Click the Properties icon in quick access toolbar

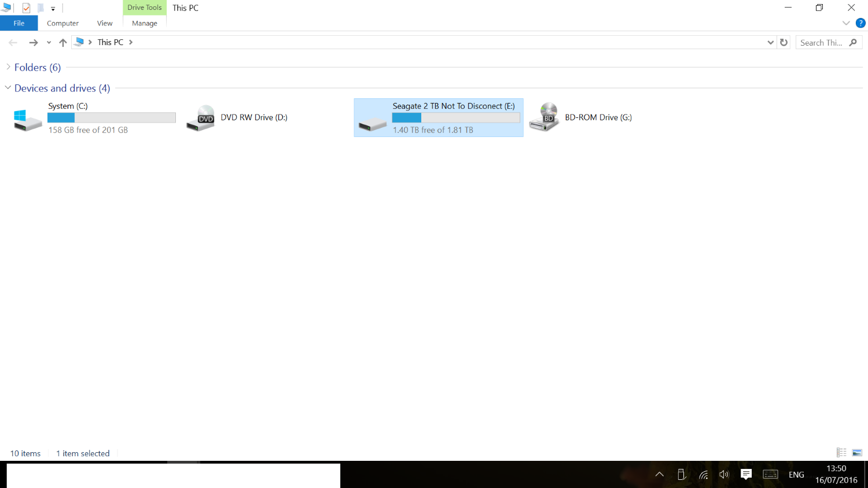pyautogui.click(x=26, y=8)
